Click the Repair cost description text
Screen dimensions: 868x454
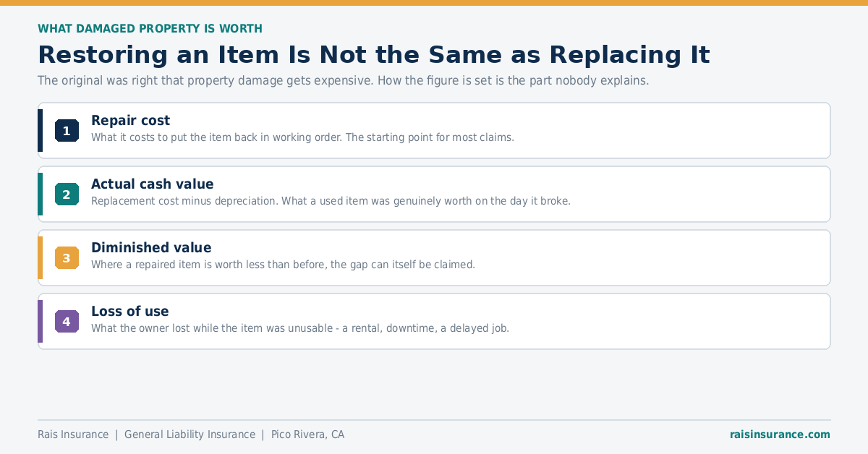click(302, 137)
